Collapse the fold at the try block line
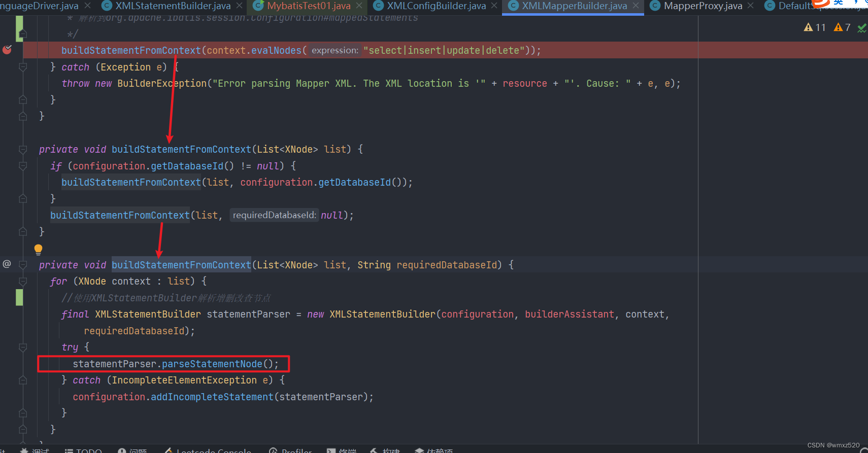 [23, 347]
